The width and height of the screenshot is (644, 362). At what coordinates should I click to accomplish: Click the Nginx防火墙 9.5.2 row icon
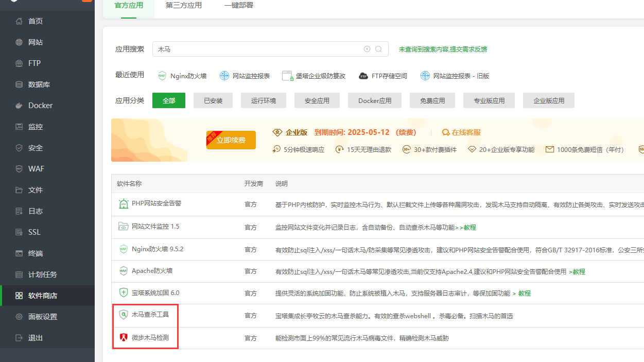click(124, 249)
